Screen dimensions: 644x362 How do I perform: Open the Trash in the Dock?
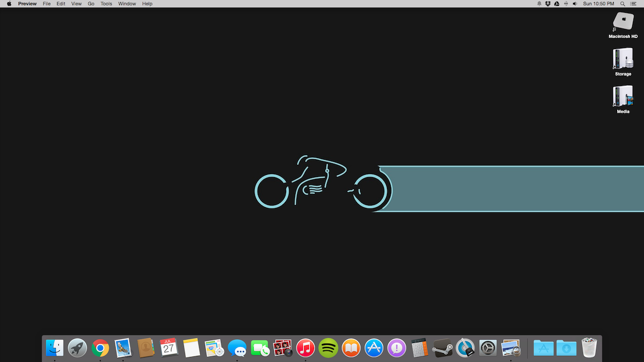[589, 348]
